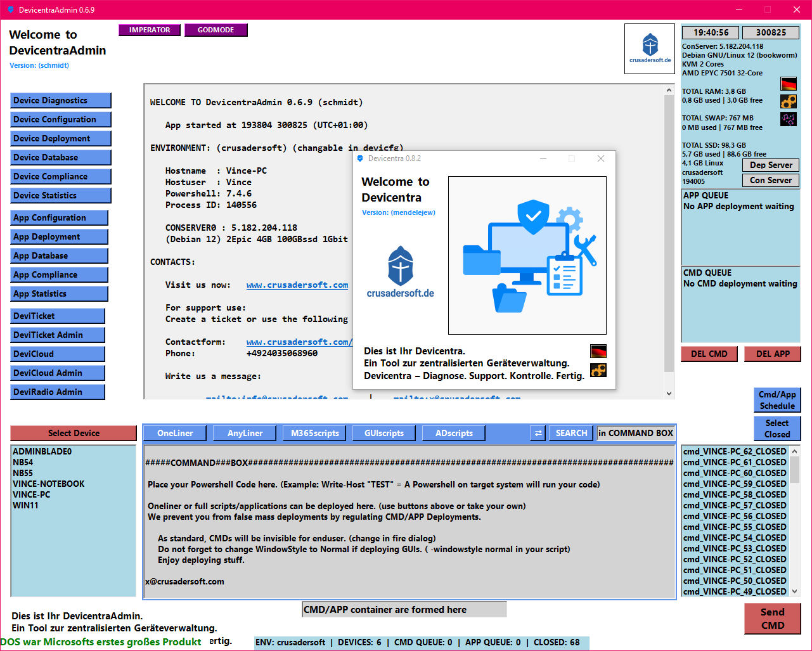Click the German flag icon in the Devicentra dialog
Viewport: 812px width, 651px height.
click(598, 351)
